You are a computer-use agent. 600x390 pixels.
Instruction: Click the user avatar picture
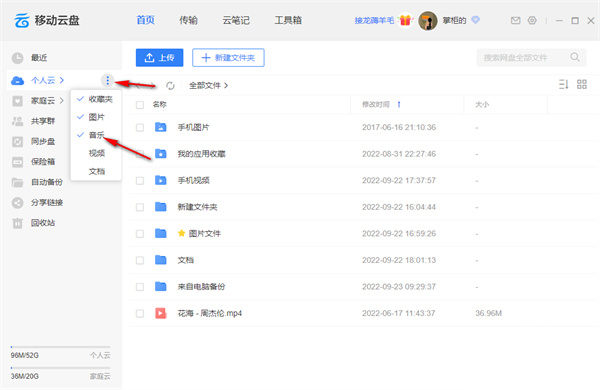coord(428,21)
